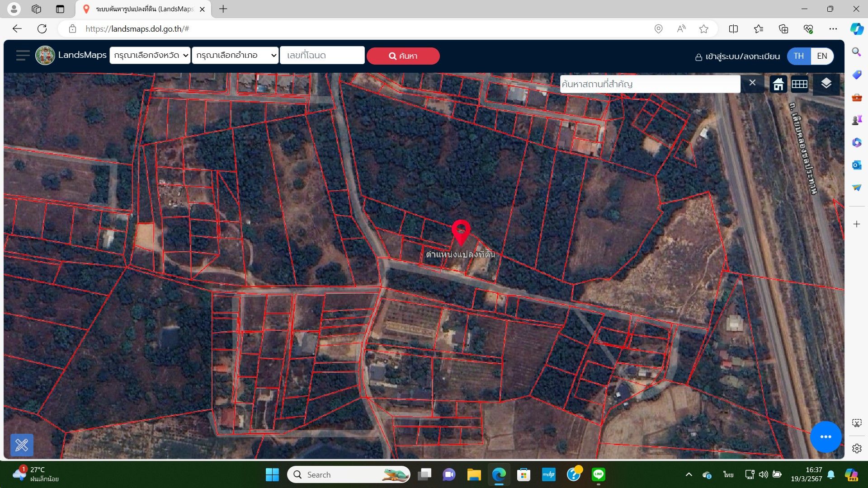Activate the Read aloud icon
Image resolution: width=868 pixels, height=488 pixels.
(681, 29)
